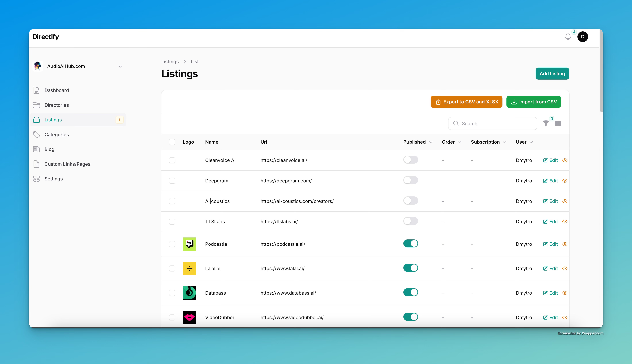Click the Listings info badge icon
632x364 pixels.
click(x=119, y=120)
